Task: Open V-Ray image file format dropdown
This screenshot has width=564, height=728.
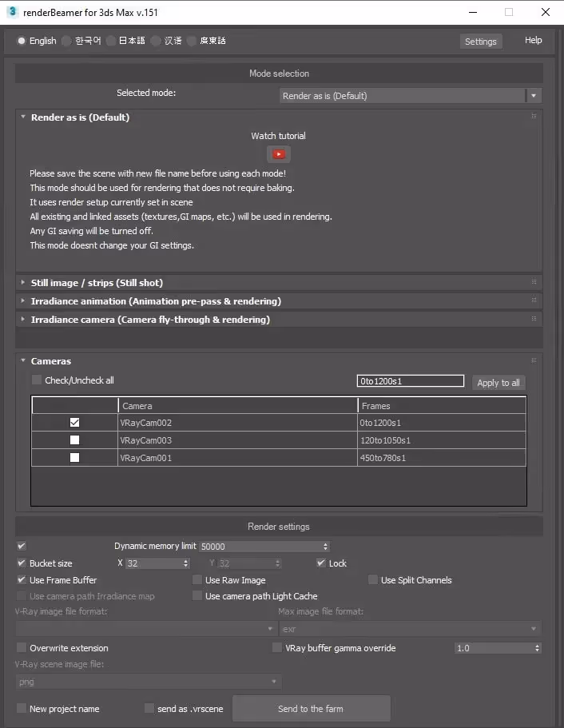Action: [x=147, y=629]
